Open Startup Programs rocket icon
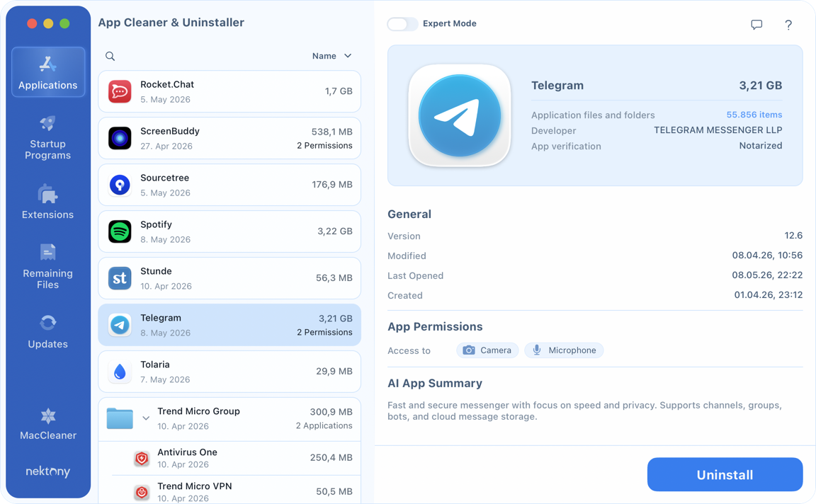 (x=48, y=123)
